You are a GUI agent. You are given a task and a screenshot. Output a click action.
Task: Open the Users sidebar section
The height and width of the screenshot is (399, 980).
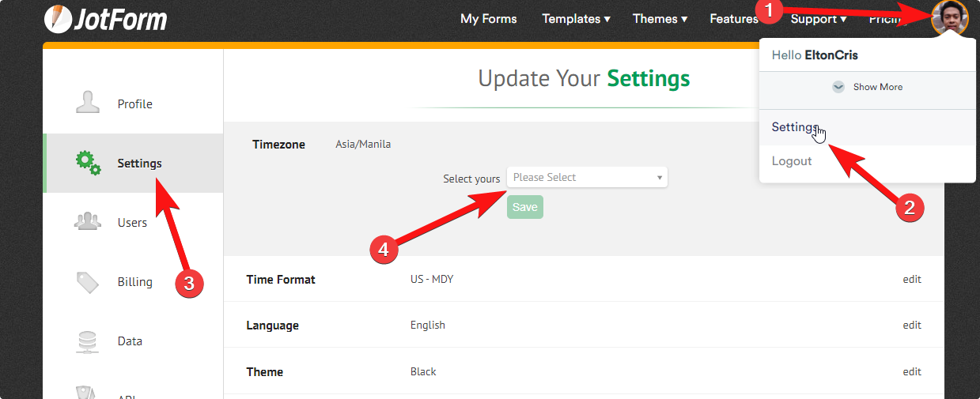(x=133, y=222)
